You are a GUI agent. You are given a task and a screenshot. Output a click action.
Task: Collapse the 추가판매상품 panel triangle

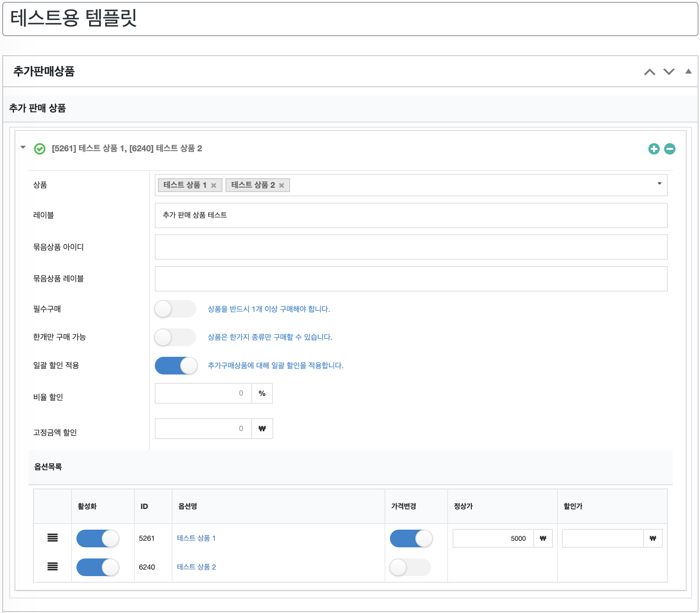688,71
